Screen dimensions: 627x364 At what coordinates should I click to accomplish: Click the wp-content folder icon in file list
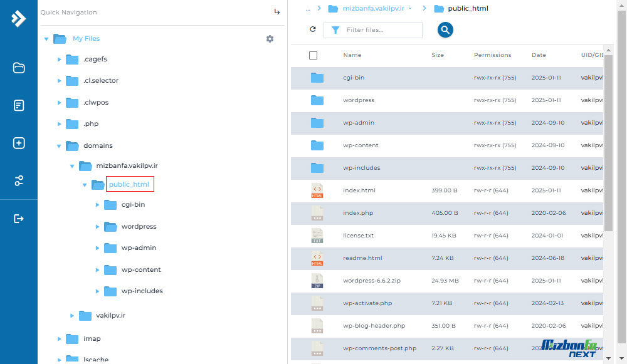coord(317,145)
